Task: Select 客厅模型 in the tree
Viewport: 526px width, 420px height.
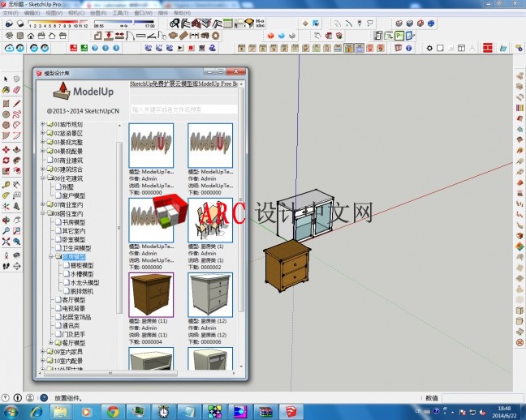Action: point(74,300)
